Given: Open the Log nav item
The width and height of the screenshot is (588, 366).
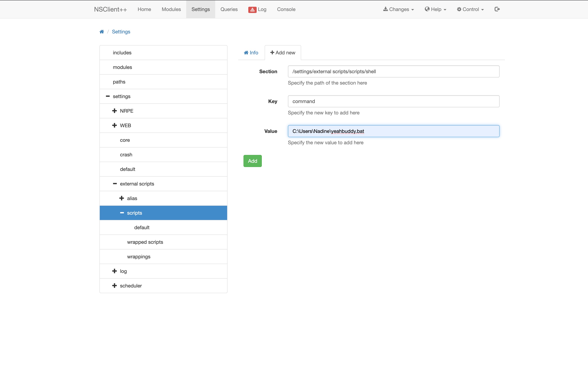Looking at the screenshot, I should coord(257,9).
